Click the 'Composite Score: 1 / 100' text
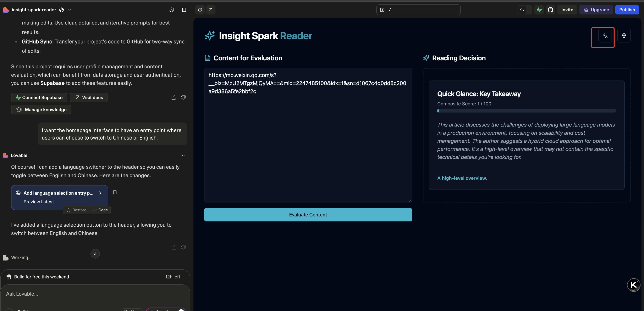644x311 pixels. [x=464, y=104]
